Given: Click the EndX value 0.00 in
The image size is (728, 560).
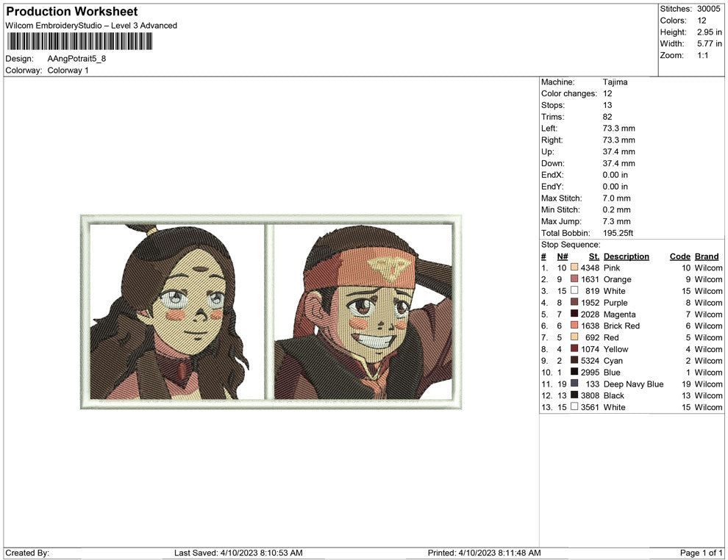Looking at the screenshot, I should pyautogui.click(x=615, y=175).
